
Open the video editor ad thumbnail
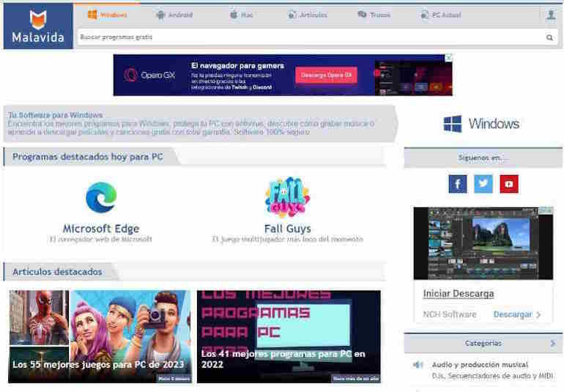483,243
